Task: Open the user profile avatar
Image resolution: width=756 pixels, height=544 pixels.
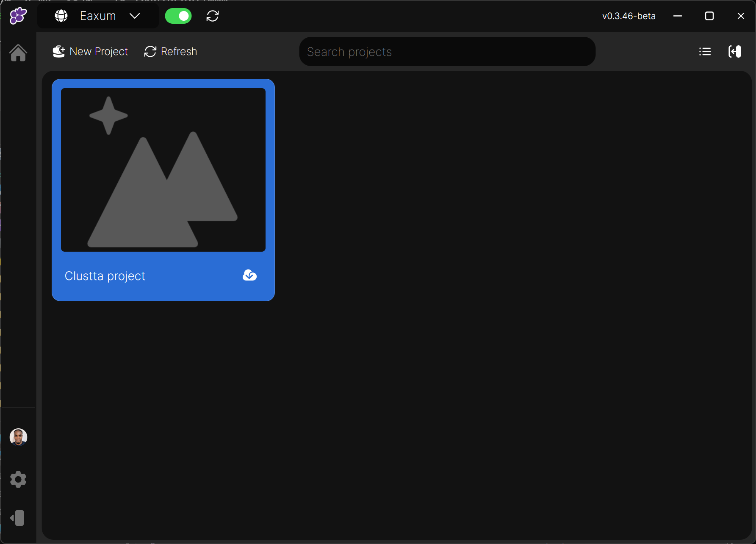Action: click(x=18, y=437)
